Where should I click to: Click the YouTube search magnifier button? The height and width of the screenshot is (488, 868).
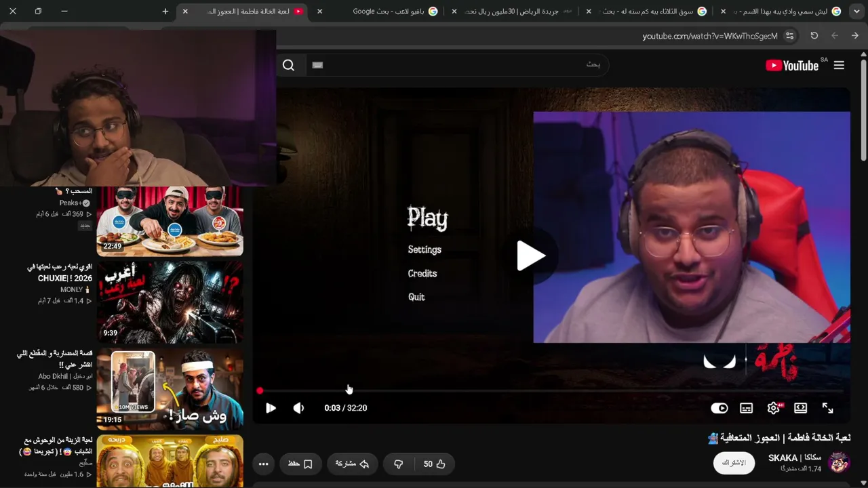[288, 65]
